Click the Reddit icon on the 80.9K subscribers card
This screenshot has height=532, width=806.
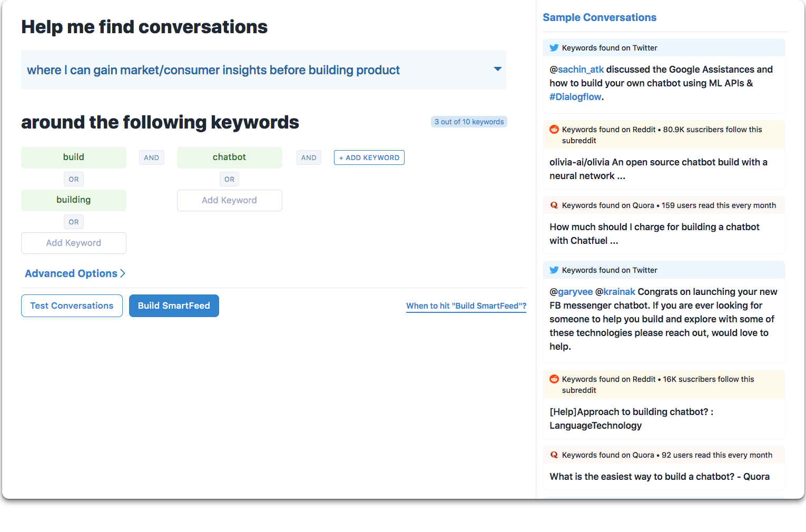click(x=554, y=129)
